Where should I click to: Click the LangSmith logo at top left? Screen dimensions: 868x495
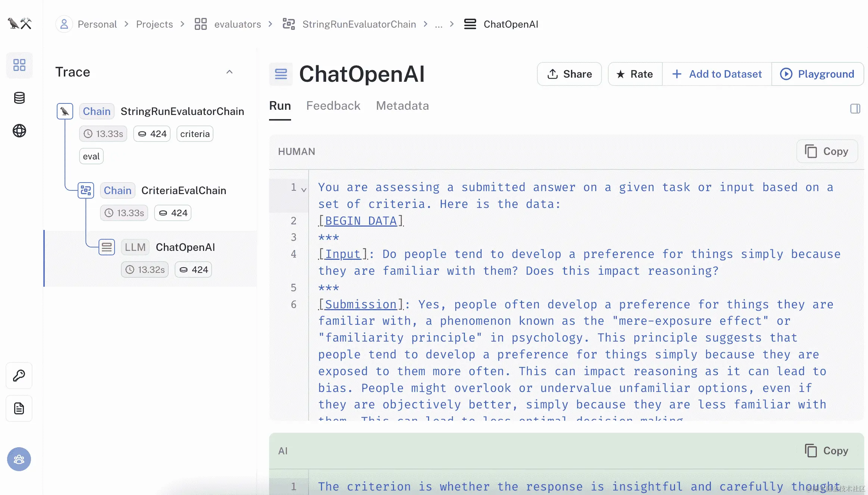coord(20,24)
